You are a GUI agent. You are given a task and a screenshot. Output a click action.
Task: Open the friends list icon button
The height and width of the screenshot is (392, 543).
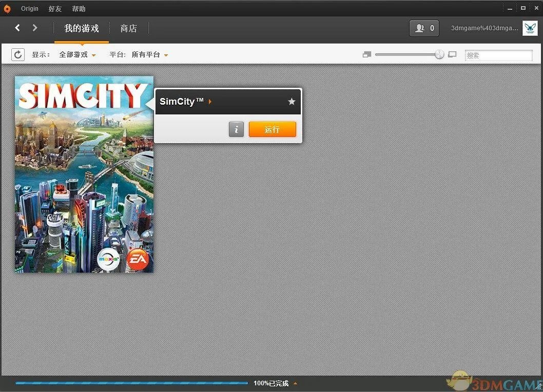[424, 28]
